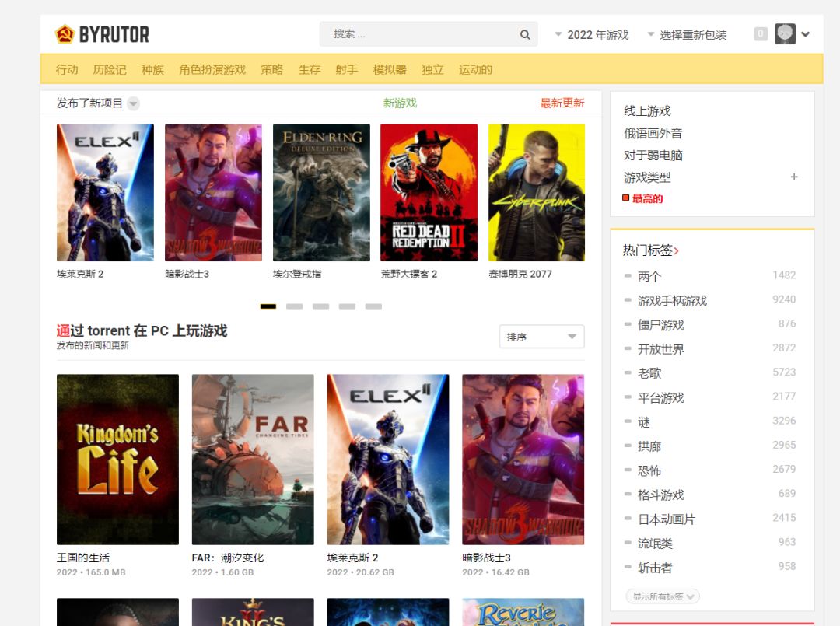Click the tag icon next to 僵尸游戏

pos(628,324)
